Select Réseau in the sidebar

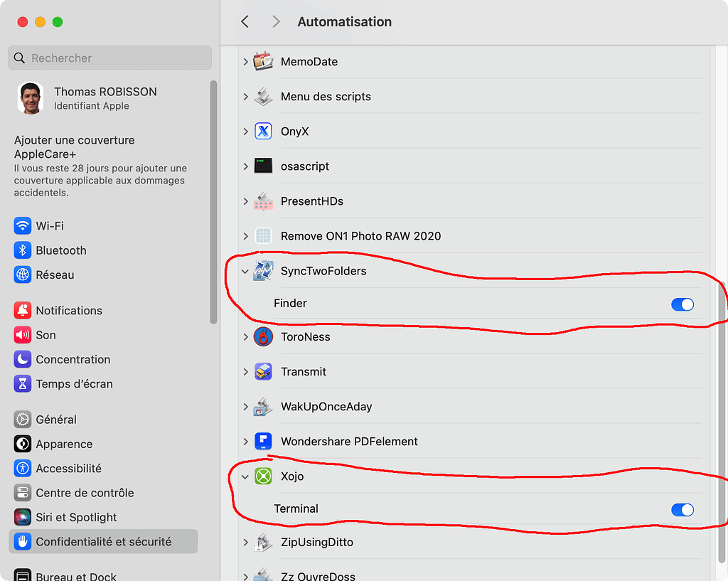click(x=103, y=275)
